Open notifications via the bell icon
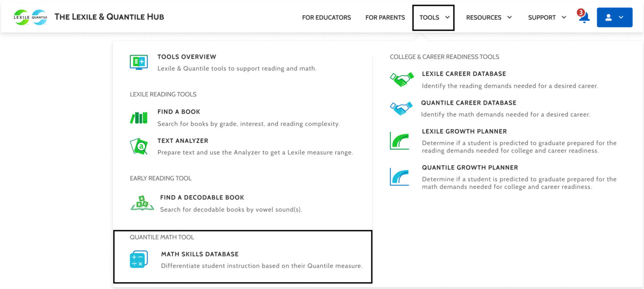 click(x=584, y=18)
